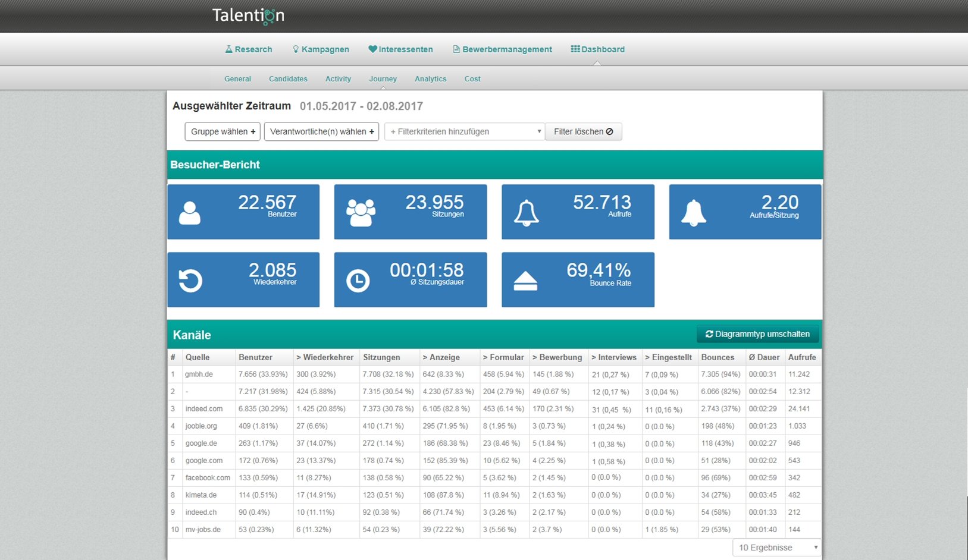Image resolution: width=968 pixels, height=560 pixels.
Task: Open the Filterkriterien hinzufügen dropdown
Action: coord(465,131)
